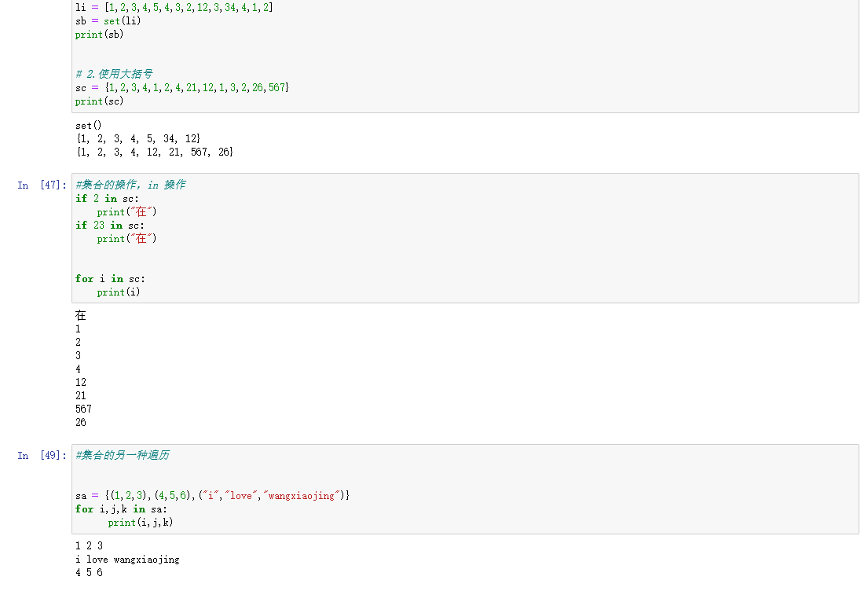Click the In [47] cell prompt
This screenshot has height=591, width=868.
[x=42, y=185]
